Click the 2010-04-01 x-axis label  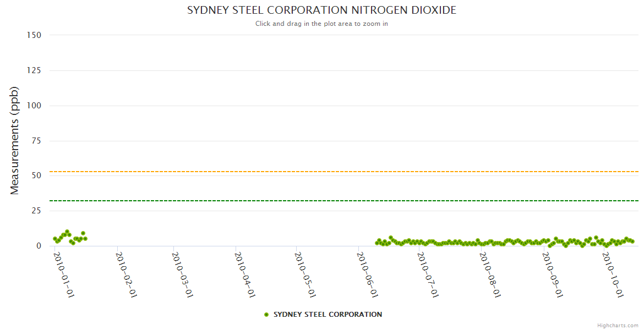244,274
